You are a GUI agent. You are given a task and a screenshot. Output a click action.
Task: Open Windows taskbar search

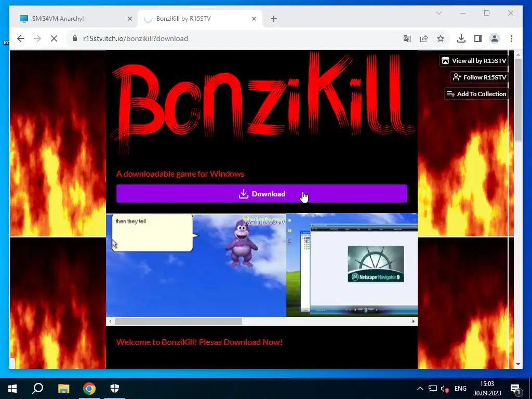[x=37, y=389]
